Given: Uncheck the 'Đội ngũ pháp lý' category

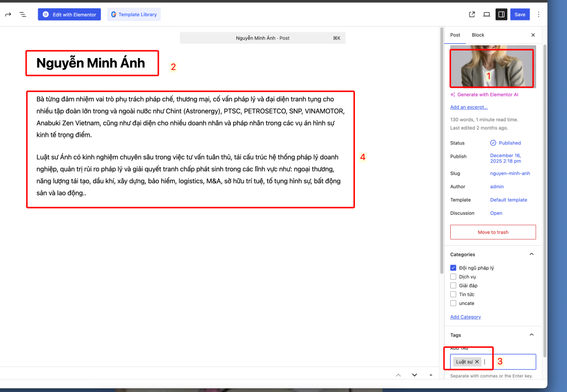Looking at the screenshot, I should (453, 268).
